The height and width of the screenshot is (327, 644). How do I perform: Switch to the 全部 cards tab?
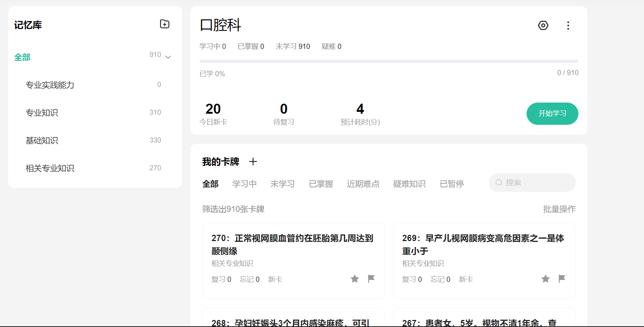[210, 184]
